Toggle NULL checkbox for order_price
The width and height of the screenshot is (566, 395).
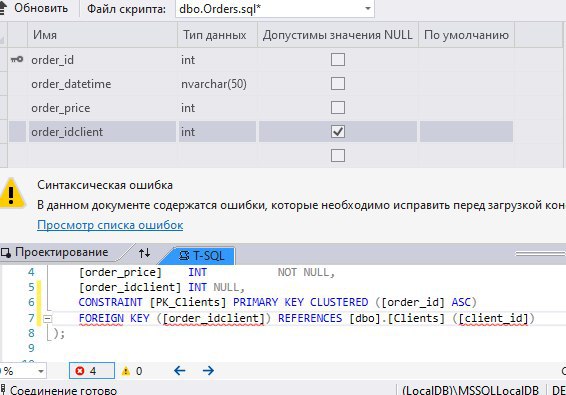pos(338,108)
